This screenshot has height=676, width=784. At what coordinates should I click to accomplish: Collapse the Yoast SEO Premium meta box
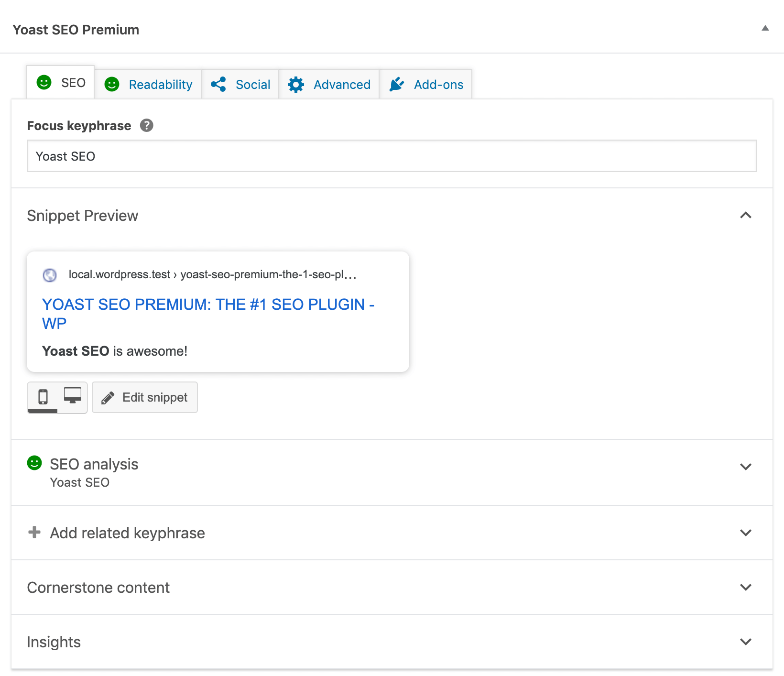(x=764, y=28)
